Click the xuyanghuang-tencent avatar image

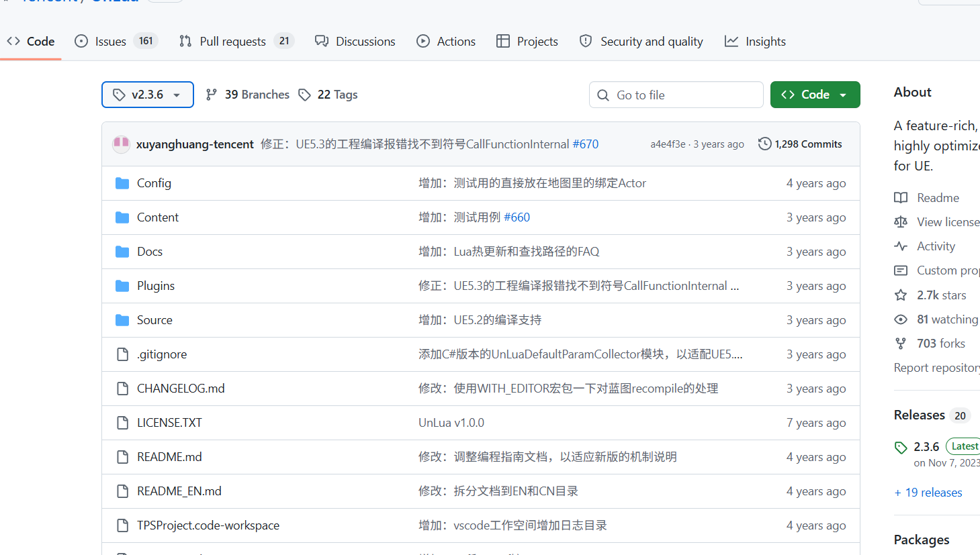click(x=121, y=144)
